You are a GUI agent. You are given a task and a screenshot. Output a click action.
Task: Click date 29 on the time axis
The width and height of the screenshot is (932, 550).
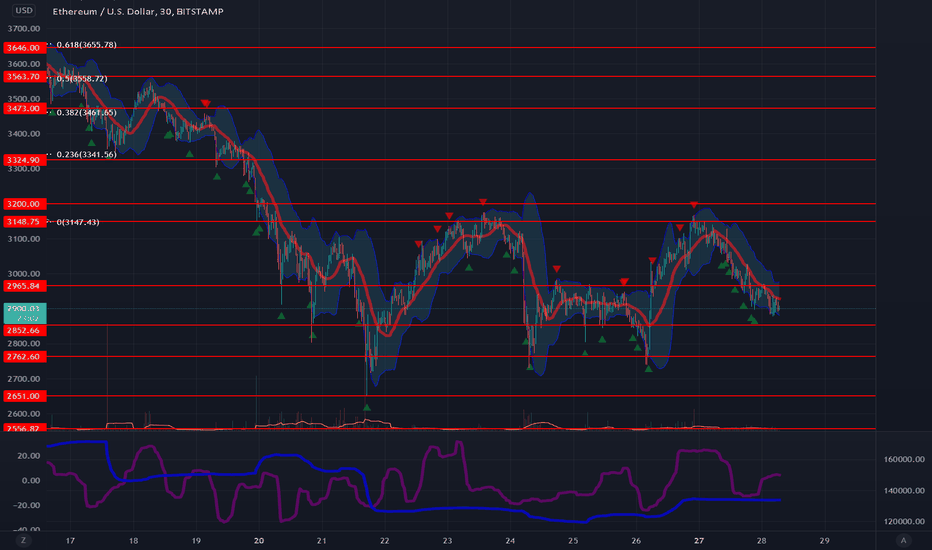tap(824, 540)
